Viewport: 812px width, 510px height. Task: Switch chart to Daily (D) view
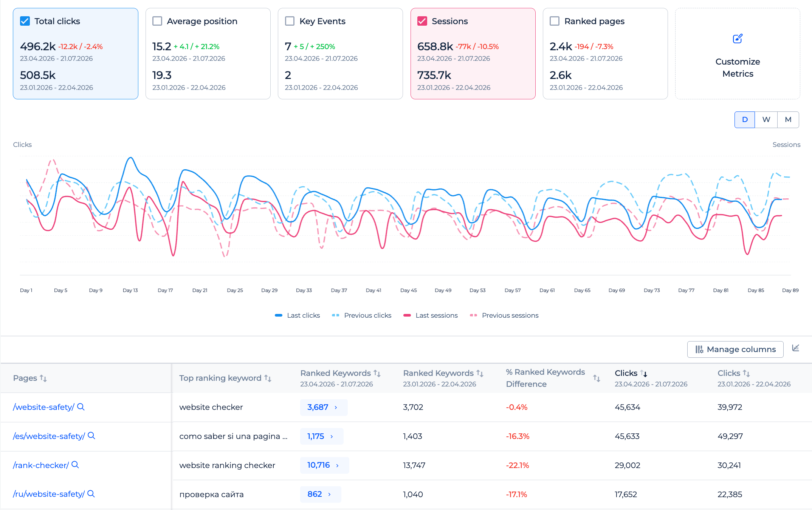tap(745, 120)
